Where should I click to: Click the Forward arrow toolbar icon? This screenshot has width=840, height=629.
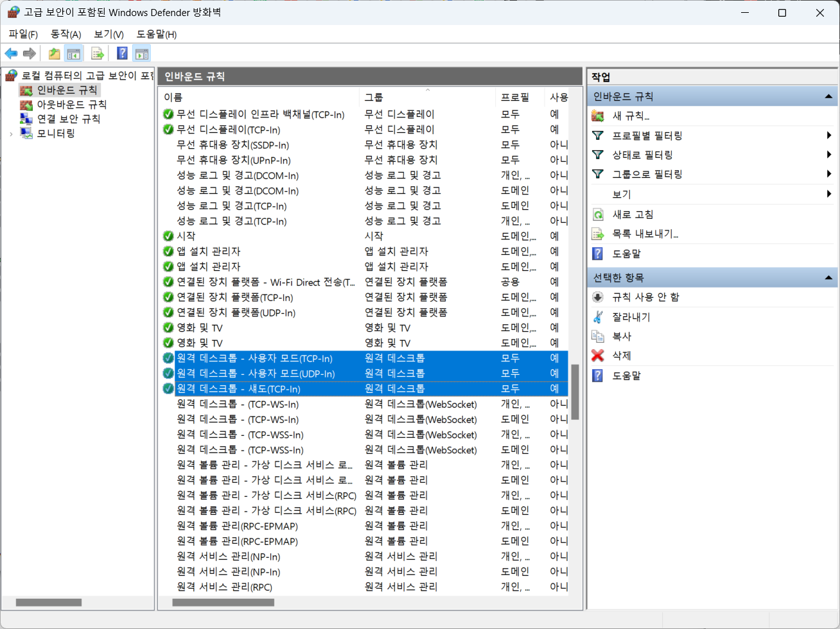[29, 54]
